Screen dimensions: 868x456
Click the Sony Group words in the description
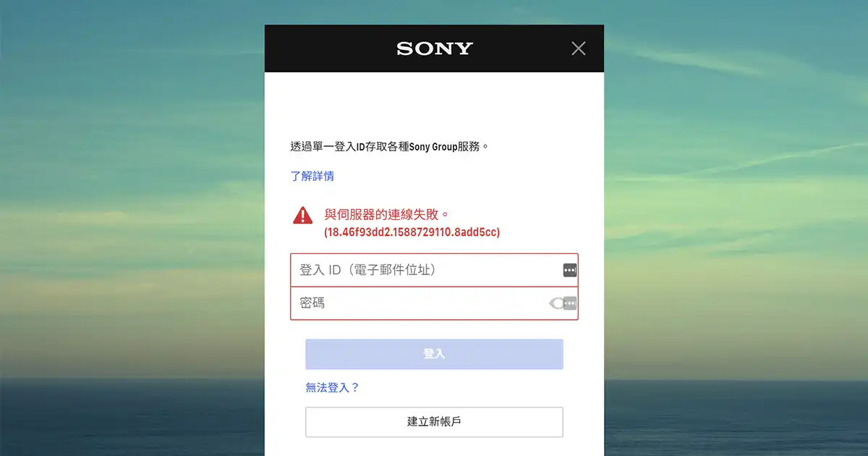tap(433, 146)
